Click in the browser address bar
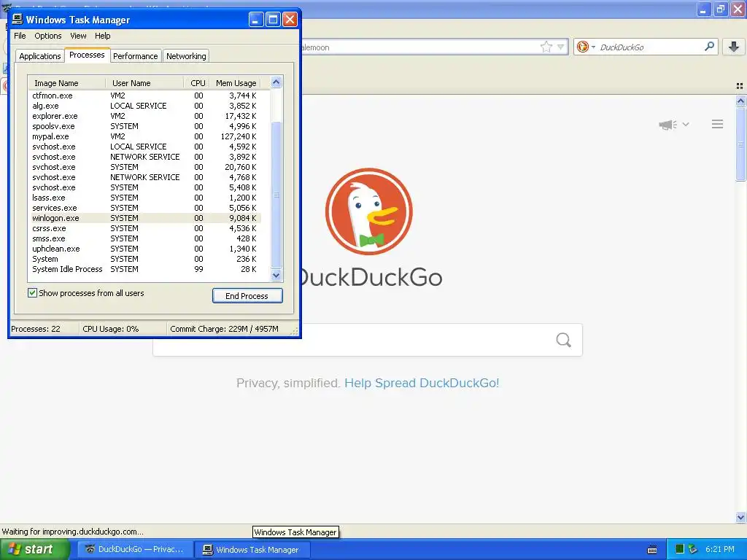 click(x=419, y=47)
